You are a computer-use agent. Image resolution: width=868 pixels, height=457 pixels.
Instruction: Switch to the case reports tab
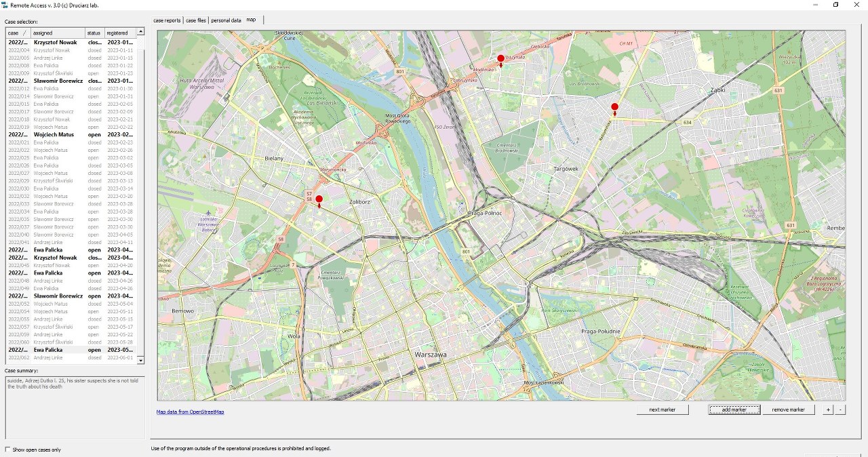(x=167, y=20)
